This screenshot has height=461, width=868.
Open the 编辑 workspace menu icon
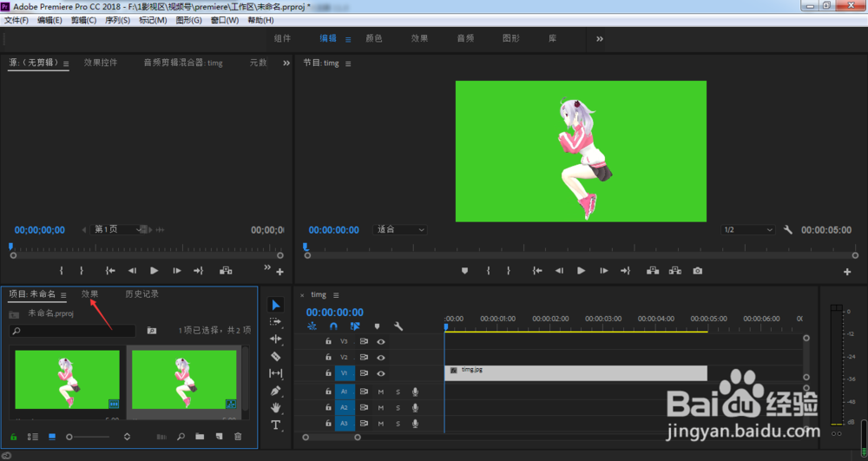pos(348,39)
